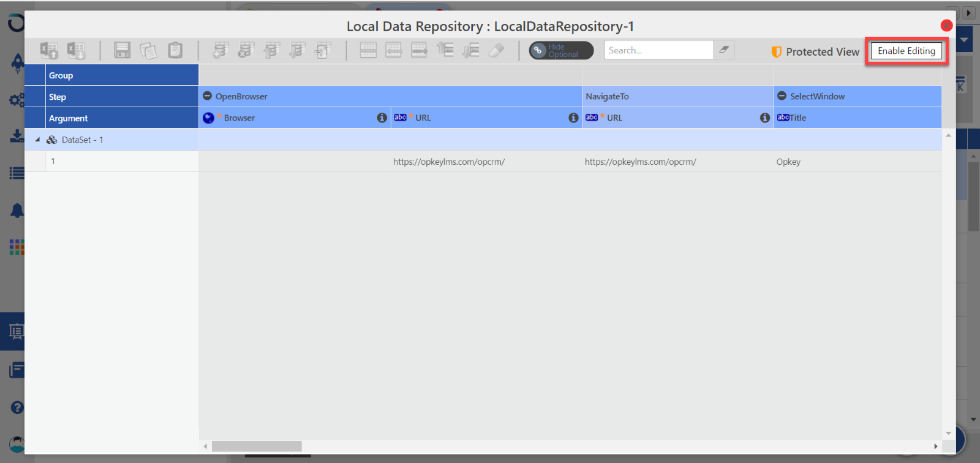Click the empty Browser cell in row 1
This screenshot has width=980, height=463.
tap(295, 162)
